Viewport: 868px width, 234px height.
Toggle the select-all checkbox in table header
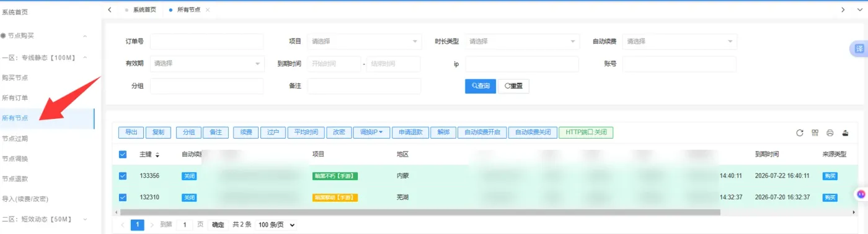coord(123,154)
